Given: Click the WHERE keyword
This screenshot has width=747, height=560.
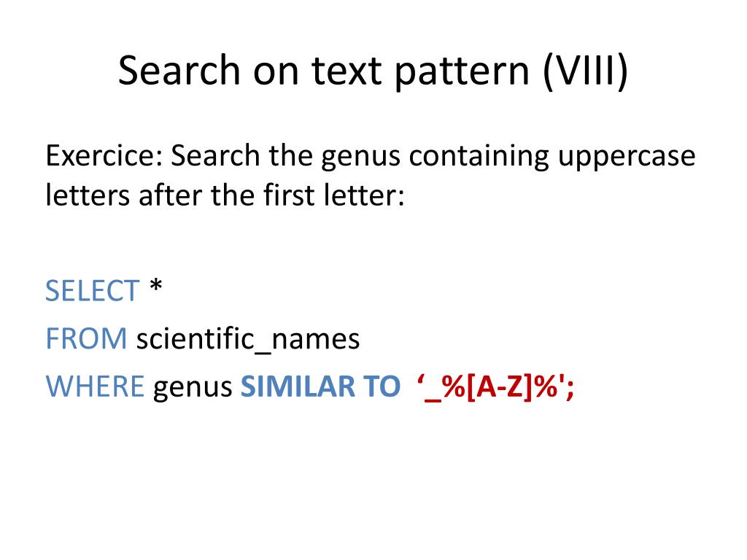Looking at the screenshot, I should (x=95, y=386).
